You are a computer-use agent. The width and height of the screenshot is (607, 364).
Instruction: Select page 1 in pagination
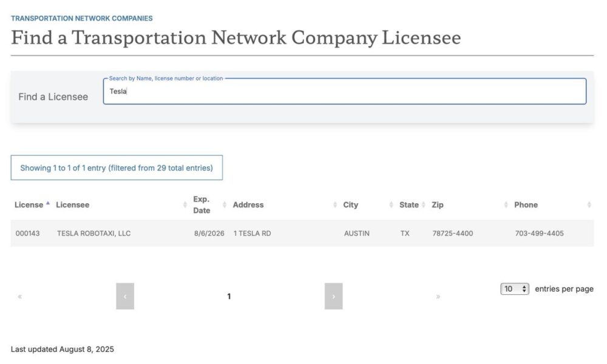pos(229,296)
